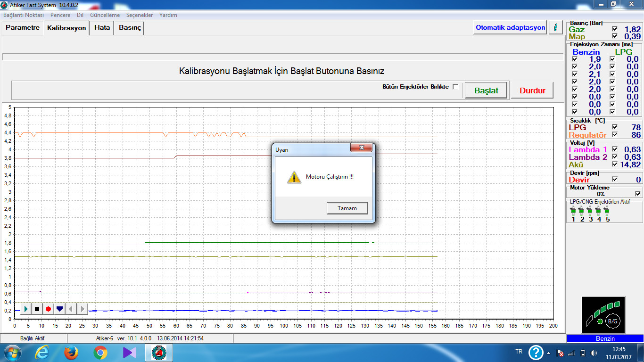Viewport: 644px width, 362px height.
Task: Click the help question mark in the tray
Action: tap(536, 353)
